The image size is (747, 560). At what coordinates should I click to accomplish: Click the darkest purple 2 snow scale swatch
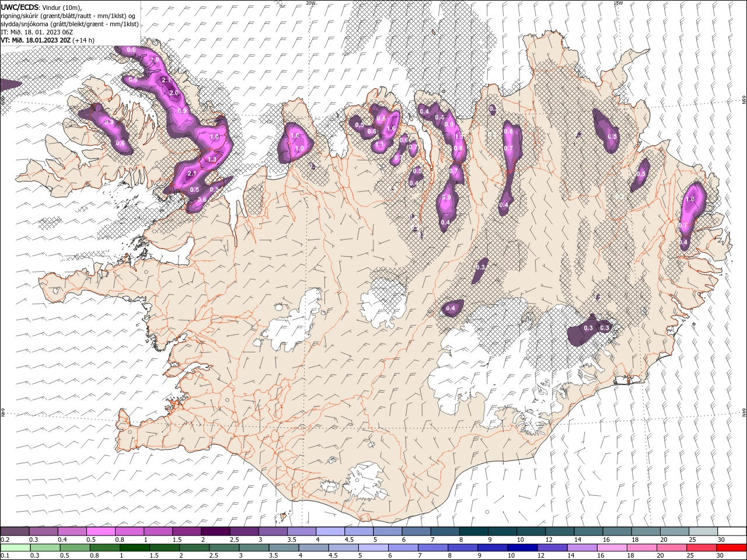[215, 531]
